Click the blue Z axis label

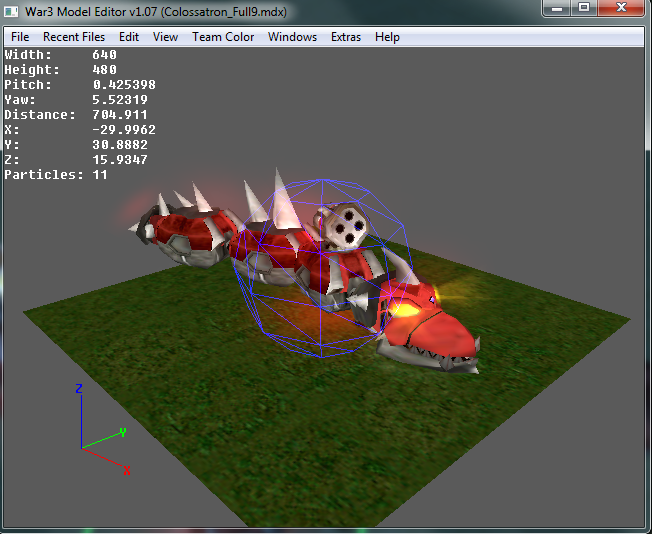coord(79,388)
